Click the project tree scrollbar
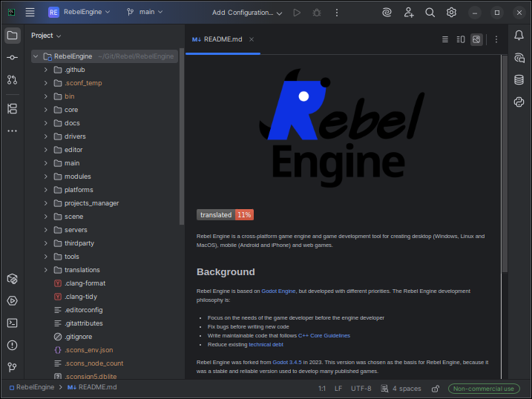The image size is (532, 399). 182,138
